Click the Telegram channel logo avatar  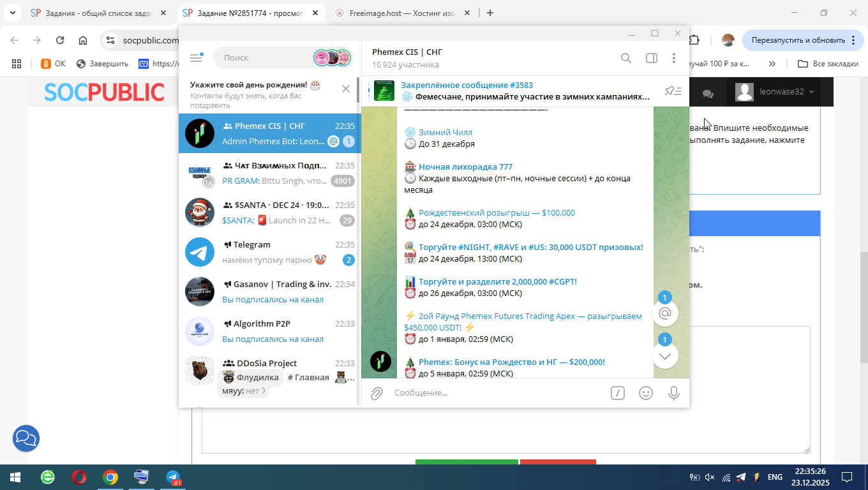[200, 252]
